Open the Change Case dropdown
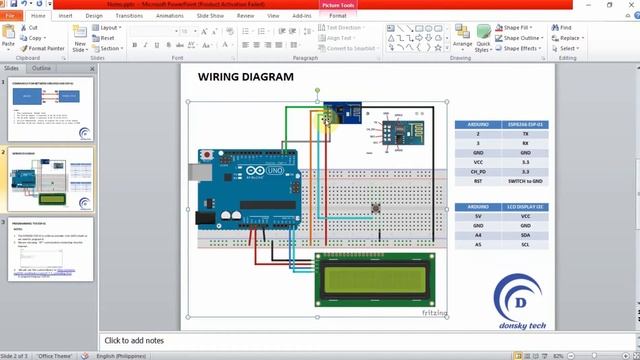640x360 pixels. pos(207,45)
